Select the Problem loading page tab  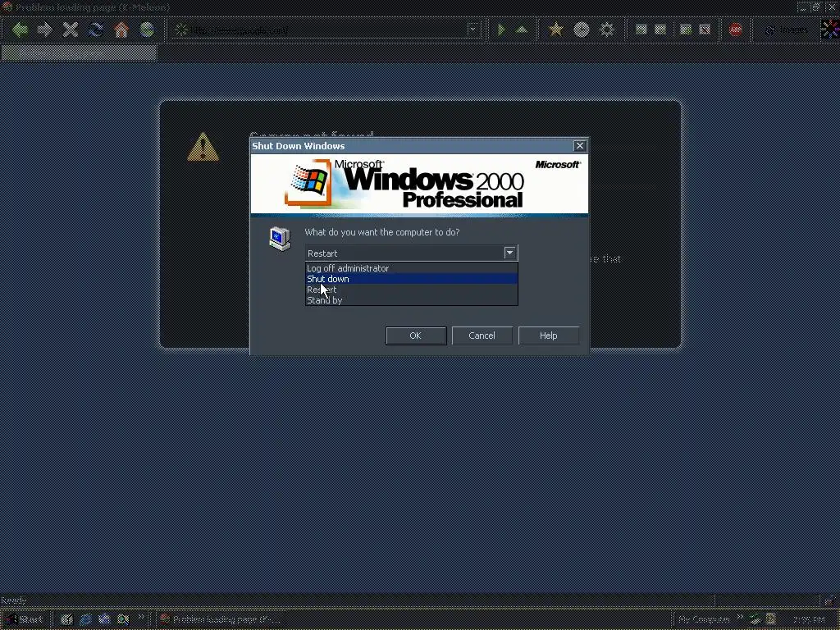80,52
